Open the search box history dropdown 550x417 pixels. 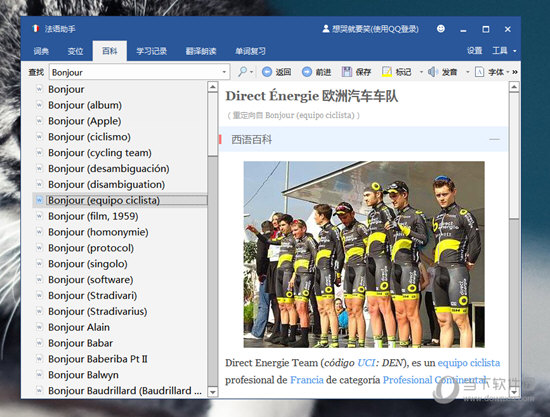[x=224, y=72]
